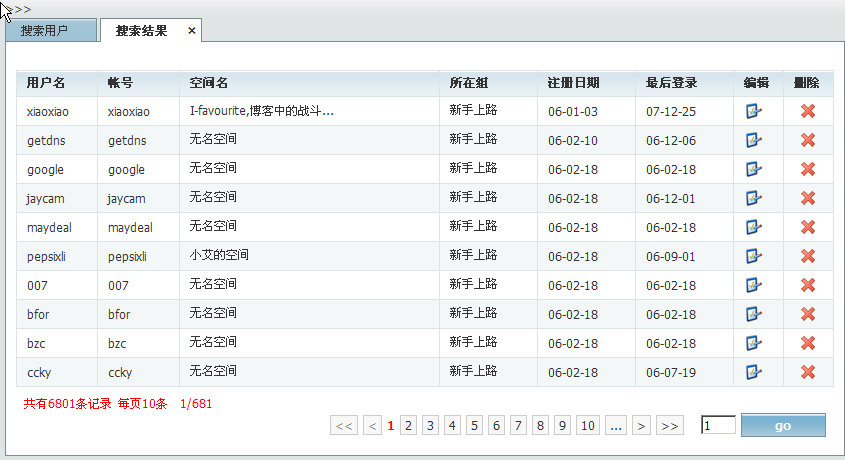
Task: Open page 3 of results
Action: coord(430,426)
